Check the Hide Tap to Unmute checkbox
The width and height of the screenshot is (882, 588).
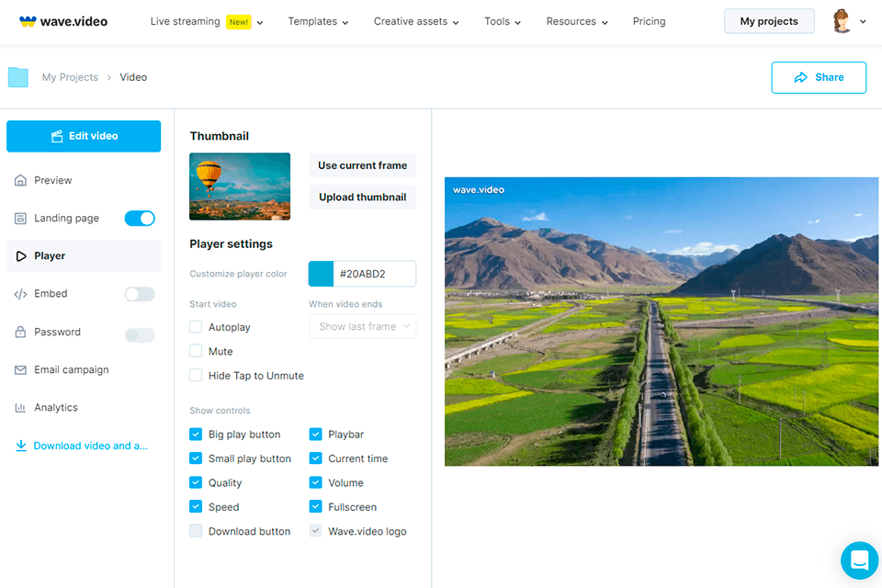coord(196,375)
